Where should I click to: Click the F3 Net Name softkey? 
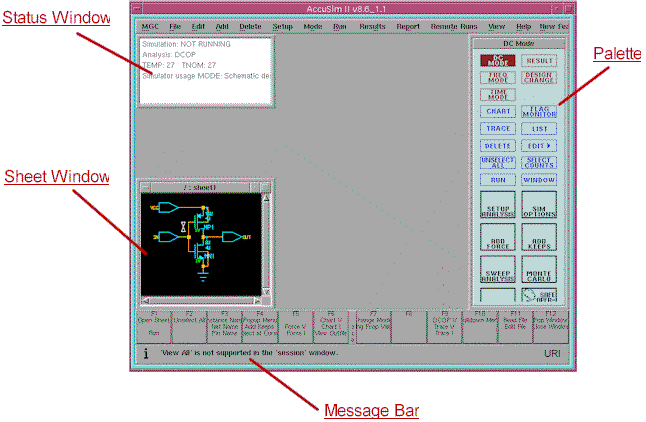click(225, 326)
